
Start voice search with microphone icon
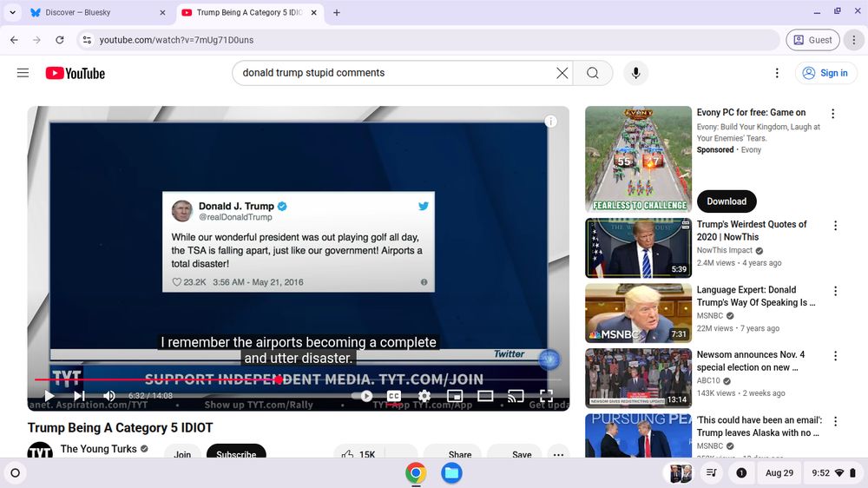click(x=635, y=73)
